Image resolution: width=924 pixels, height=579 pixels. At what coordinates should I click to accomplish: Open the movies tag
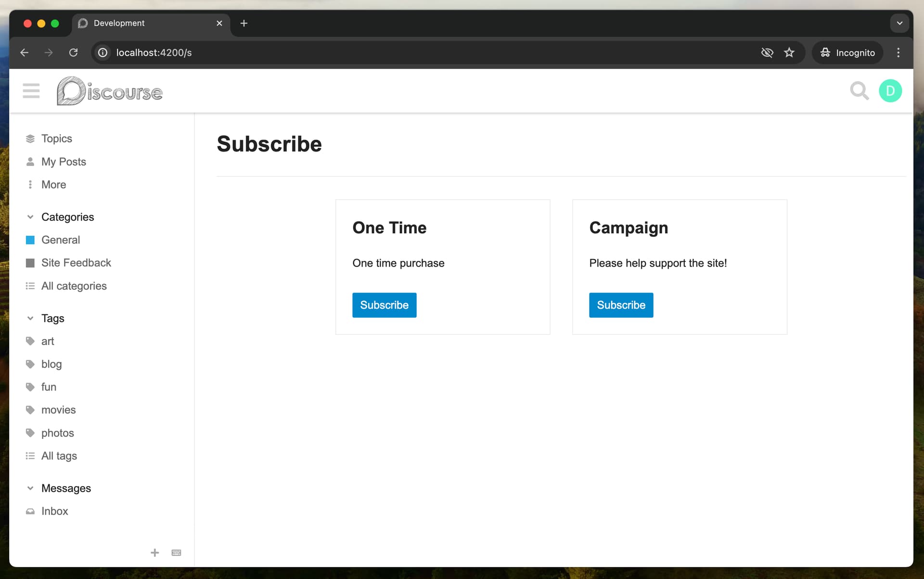tap(58, 410)
